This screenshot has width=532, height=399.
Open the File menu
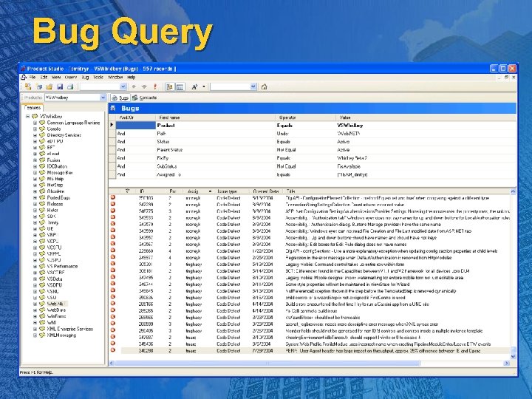[x=33, y=78]
